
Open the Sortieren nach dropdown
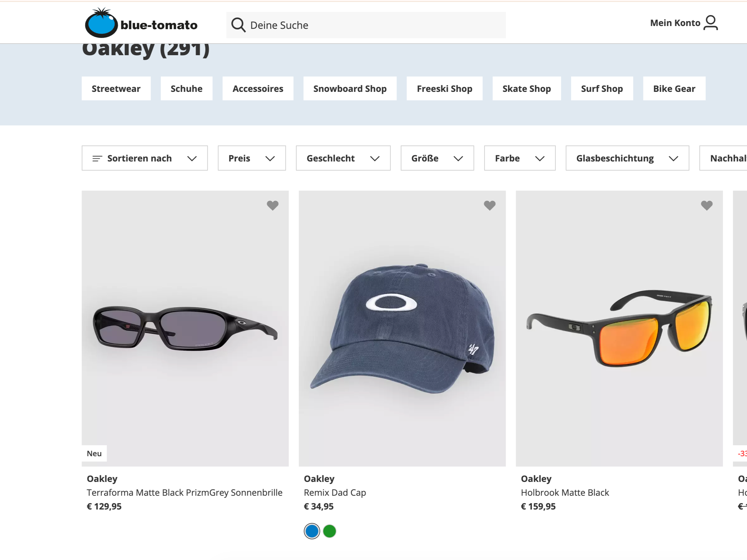pyautogui.click(x=145, y=158)
